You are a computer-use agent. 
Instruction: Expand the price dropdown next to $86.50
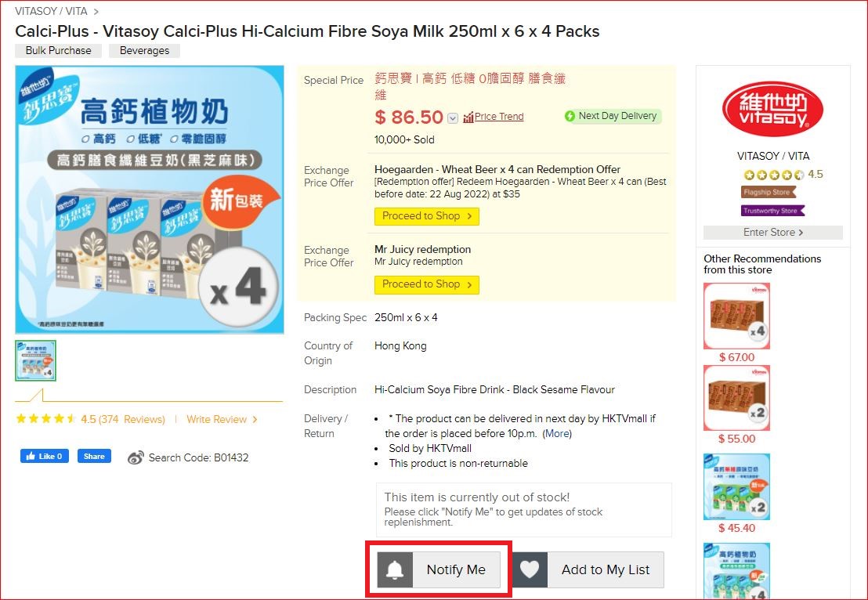(452, 118)
